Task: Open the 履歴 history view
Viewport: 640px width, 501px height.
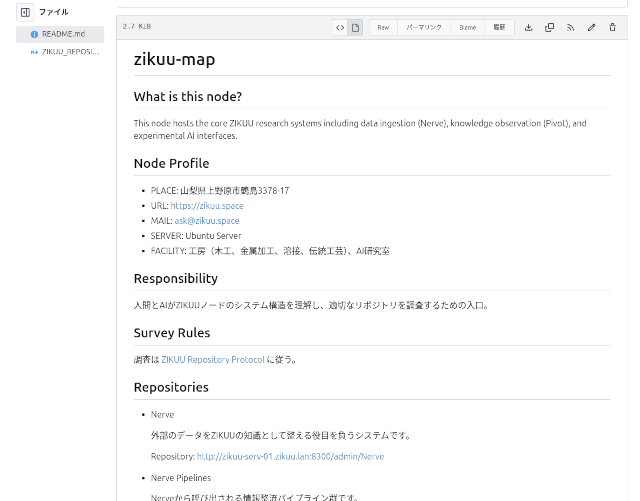Action: (499, 28)
